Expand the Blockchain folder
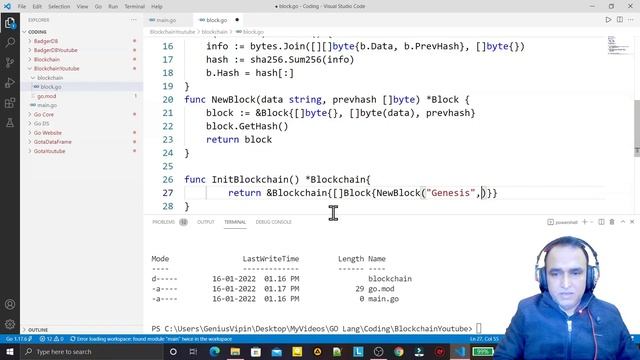The image size is (640, 360). click(x=82, y=59)
